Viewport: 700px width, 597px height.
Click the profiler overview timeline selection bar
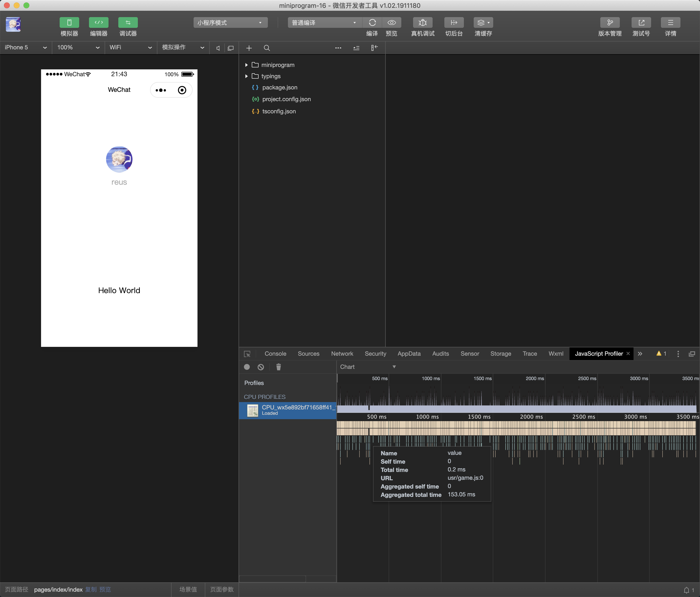tap(516, 409)
